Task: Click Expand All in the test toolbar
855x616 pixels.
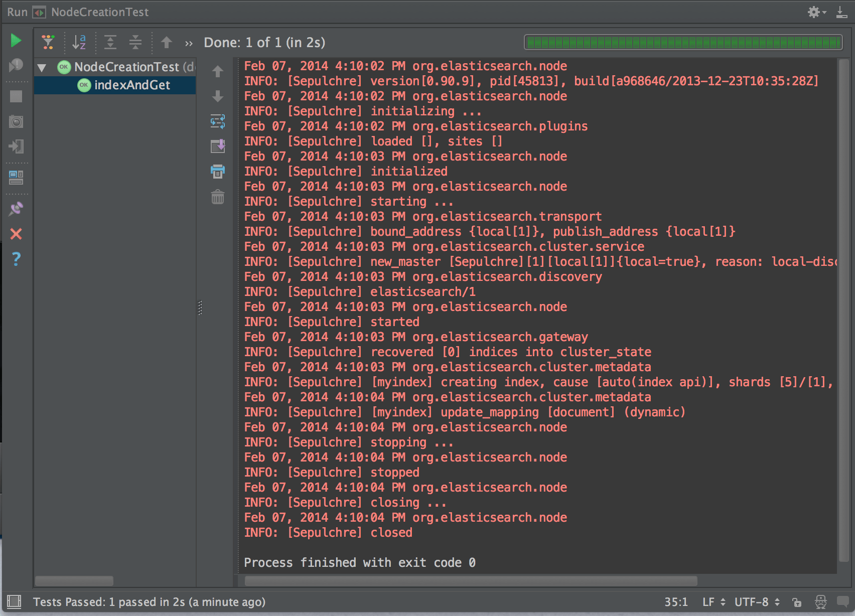Action: pyautogui.click(x=110, y=43)
